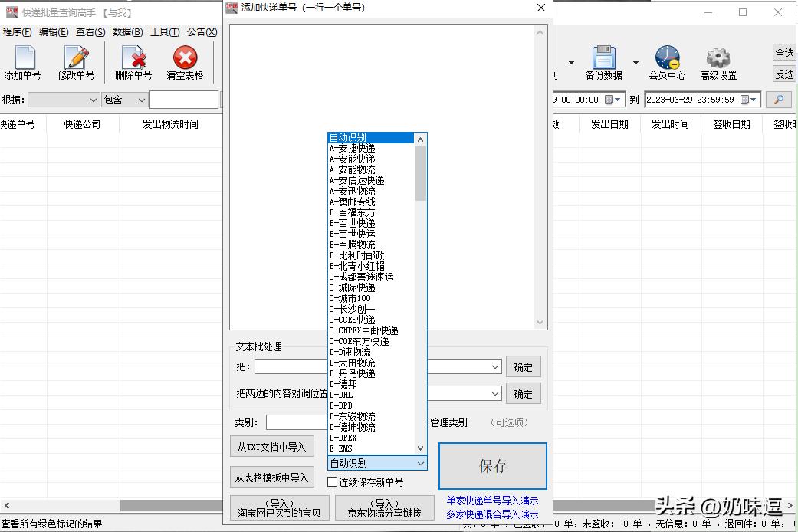Select 自动识别 in courier list

coord(371,137)
